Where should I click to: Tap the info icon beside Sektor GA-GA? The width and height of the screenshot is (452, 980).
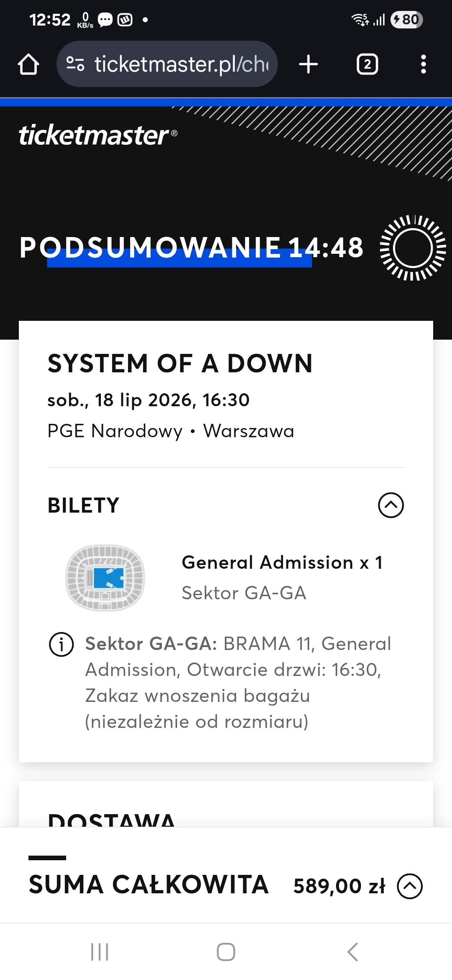coord(62,645)
